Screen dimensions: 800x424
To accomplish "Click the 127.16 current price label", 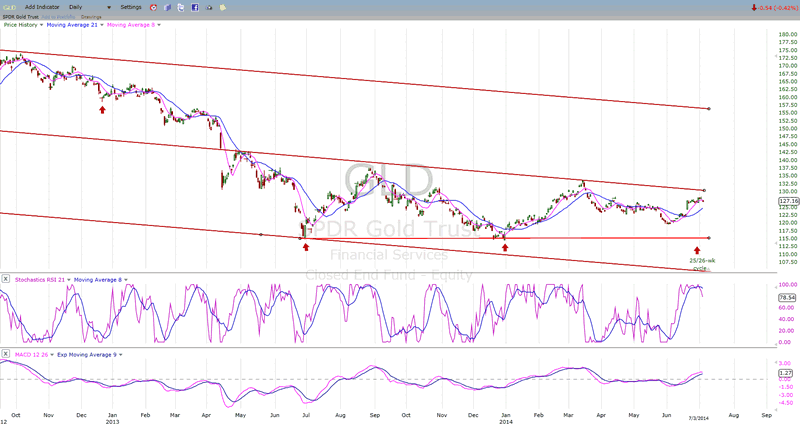I will [x=786, y=201].
